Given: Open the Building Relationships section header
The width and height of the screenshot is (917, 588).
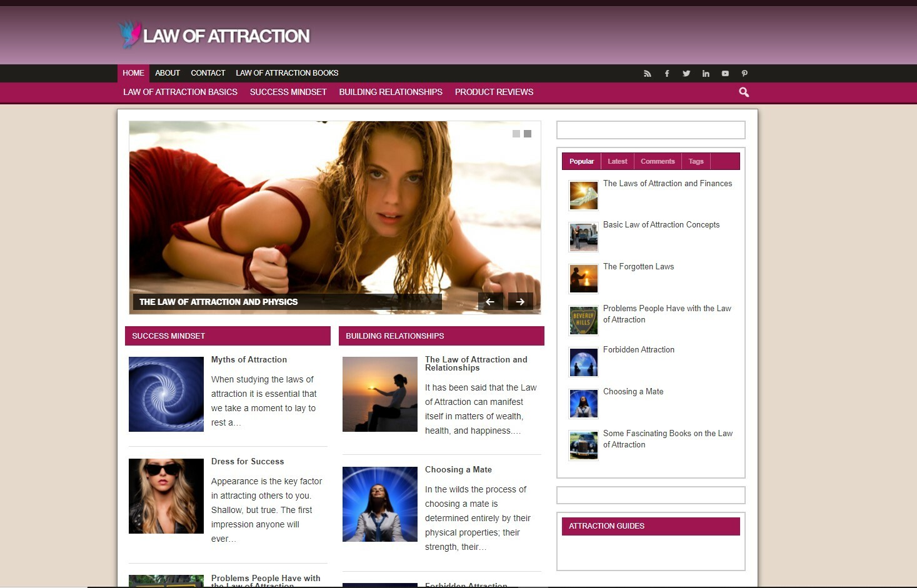Looking at the screenshot, I should [x=441, y=336].
